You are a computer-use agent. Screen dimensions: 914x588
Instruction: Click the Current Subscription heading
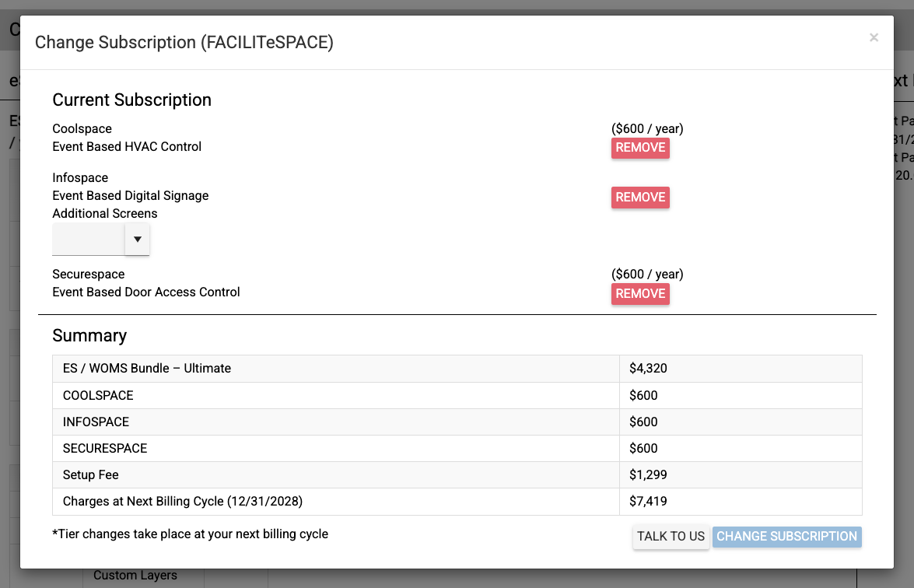click(132, 100)
